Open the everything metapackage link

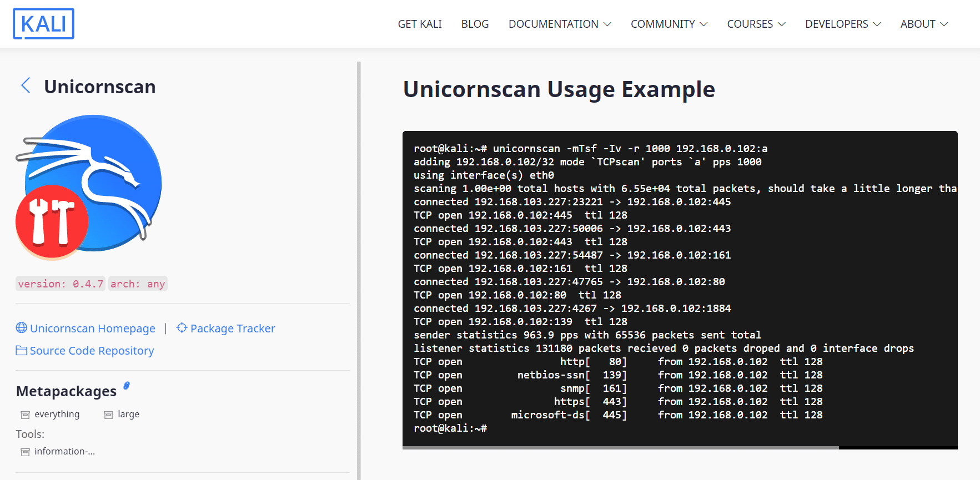tap(57, 414)
